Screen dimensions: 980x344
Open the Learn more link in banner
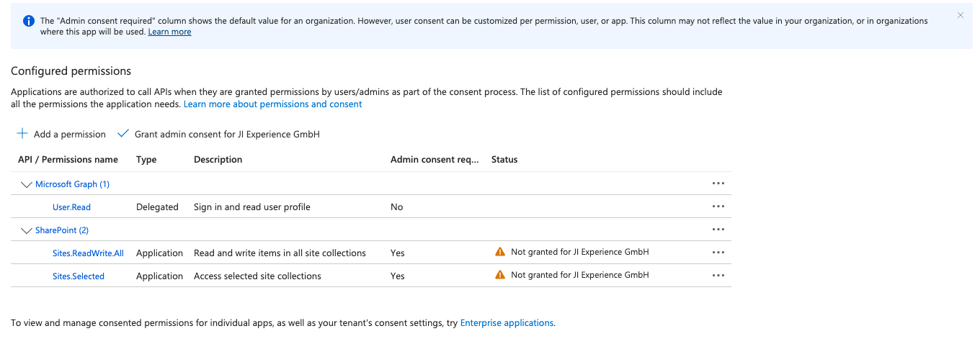(x=169, y=32)
